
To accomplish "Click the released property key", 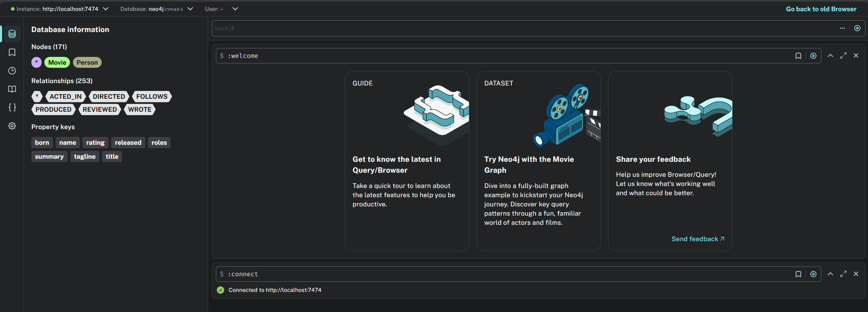I will point(128,143).
